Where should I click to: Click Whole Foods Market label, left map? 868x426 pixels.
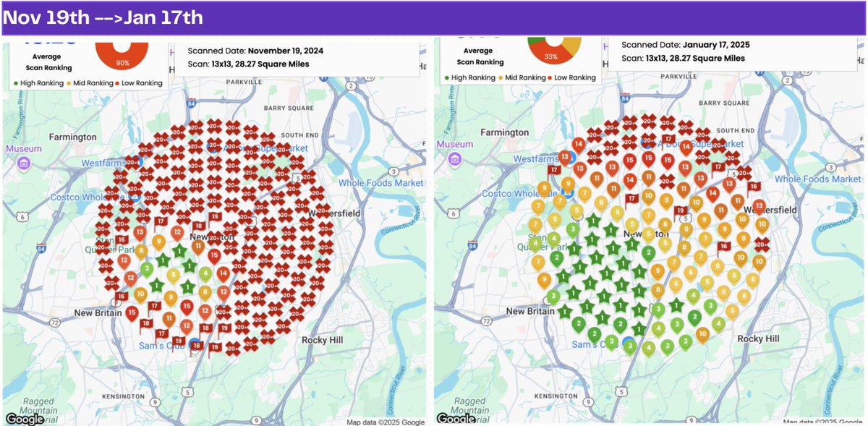pos(380,183)
